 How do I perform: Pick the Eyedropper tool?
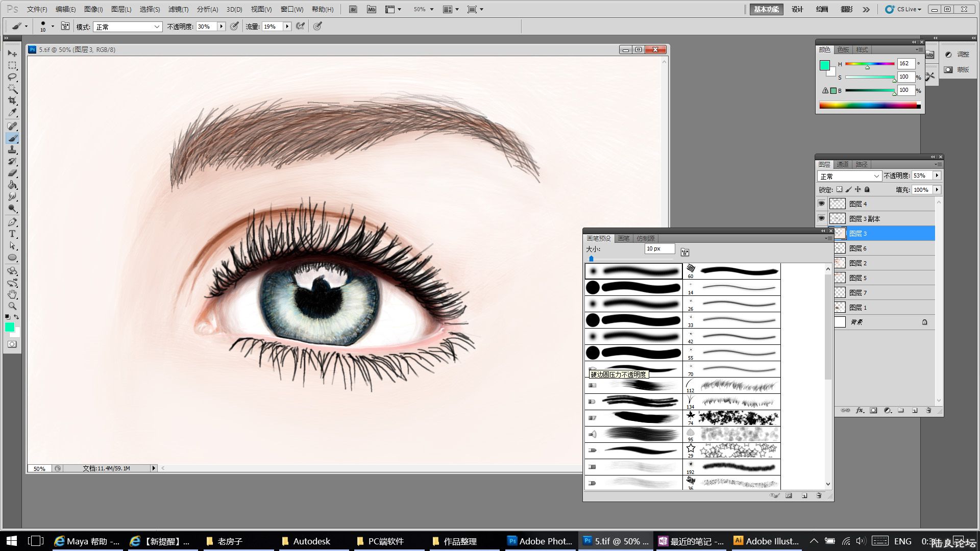pos(12,112)
